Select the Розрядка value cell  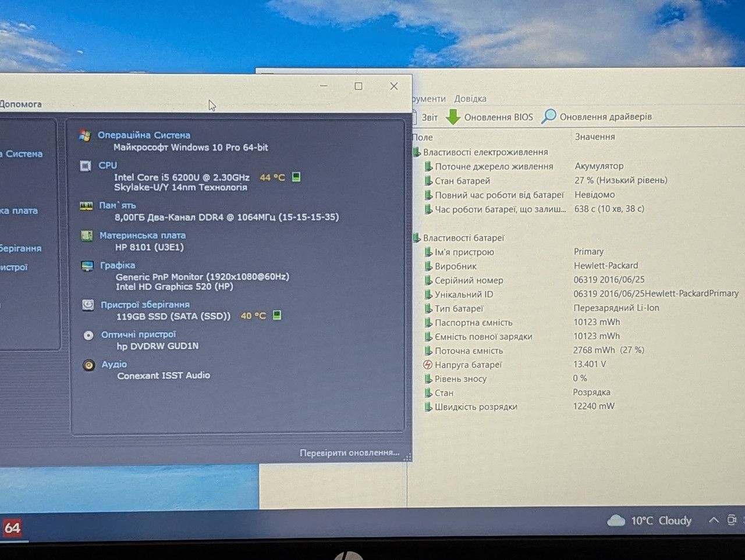click(x=591, y=392)
